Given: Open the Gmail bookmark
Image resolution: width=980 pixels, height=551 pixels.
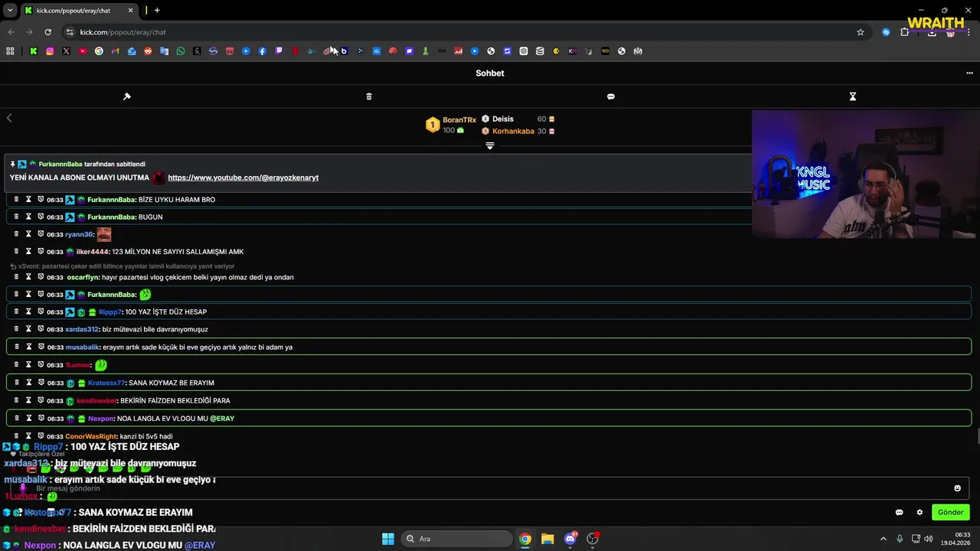Looking at the screenshot, I should (x=116, y=51).
